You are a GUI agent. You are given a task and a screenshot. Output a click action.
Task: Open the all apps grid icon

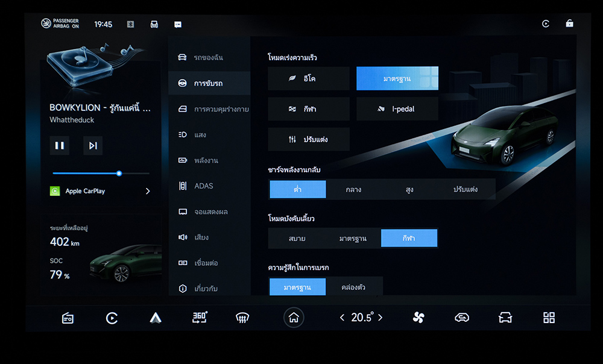(x=549, y=318)
